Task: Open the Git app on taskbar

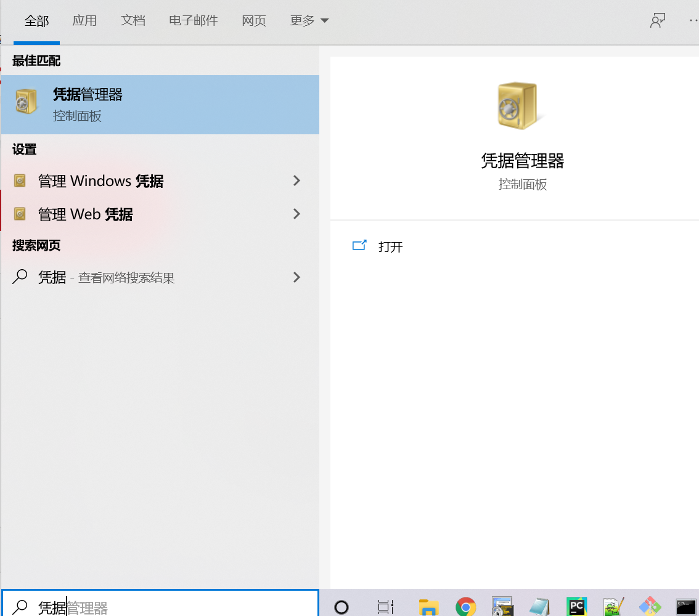Action: tap(650, 607)
